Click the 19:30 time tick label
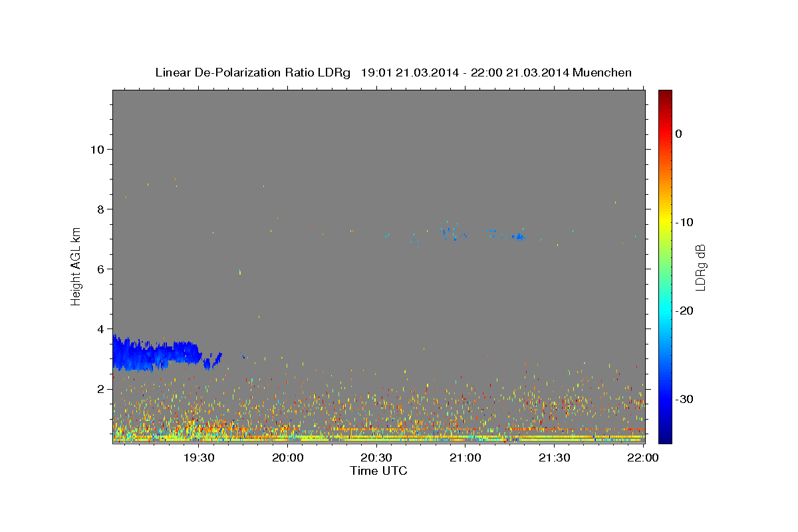Screen dimensions: 798x532 tap(199, 458)
